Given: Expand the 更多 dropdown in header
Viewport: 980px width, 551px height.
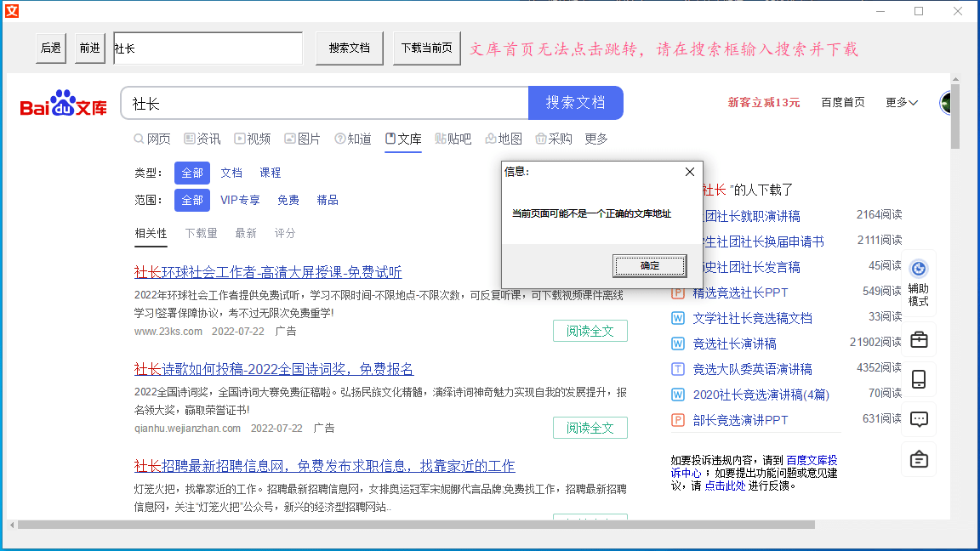Looking at the screenshot, I should click(901, 102).
